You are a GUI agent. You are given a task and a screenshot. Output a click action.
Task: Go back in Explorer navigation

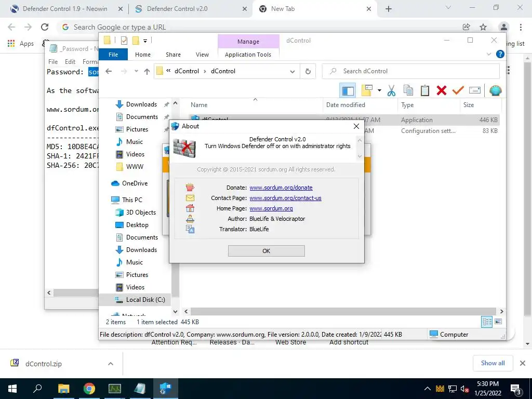(x=109, y=71)
